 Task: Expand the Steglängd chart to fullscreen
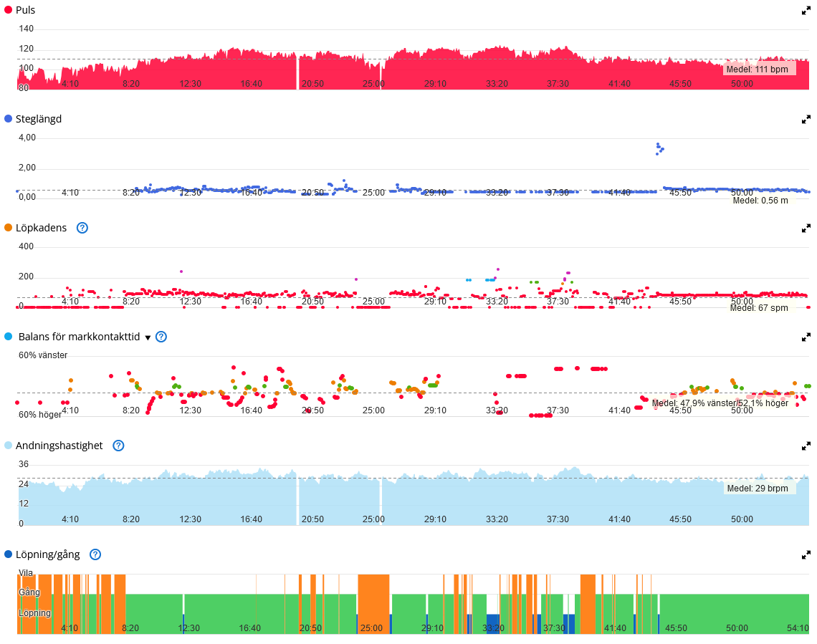pyautogui.click(x=806, y=119)
